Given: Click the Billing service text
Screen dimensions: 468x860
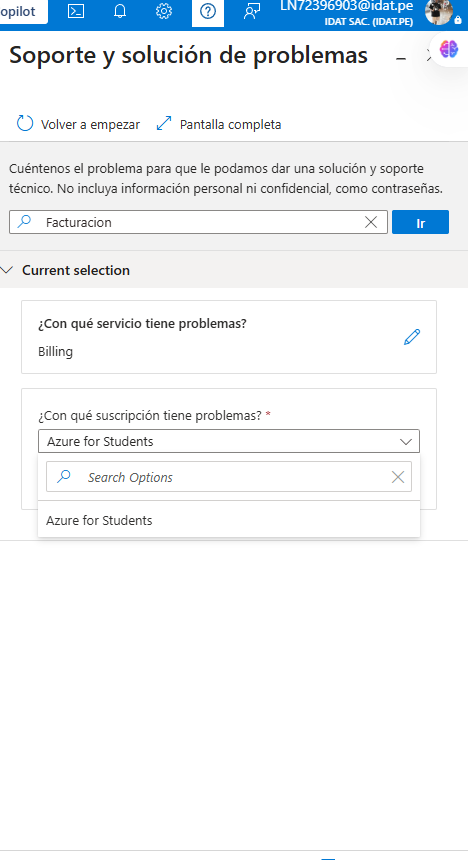Looking at the screenshot, I should click(55, 352).
